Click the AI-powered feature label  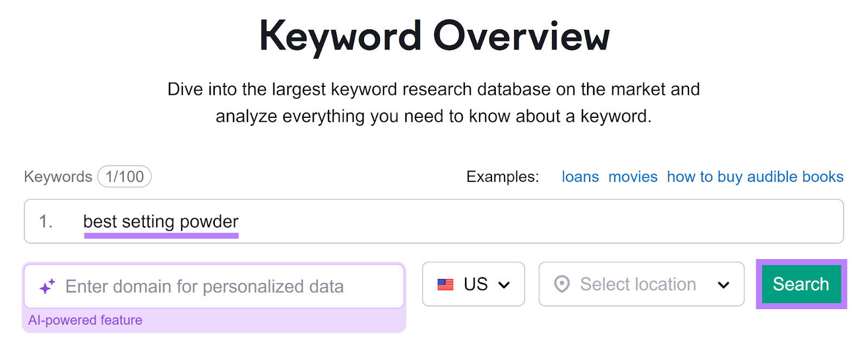tap(85, 319)
